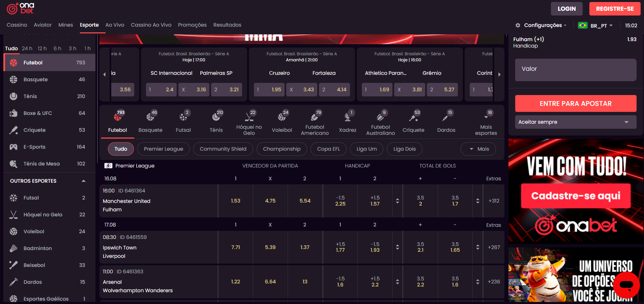Open Esportes Gaélicos icon in the sidebar

coord(13,299)
